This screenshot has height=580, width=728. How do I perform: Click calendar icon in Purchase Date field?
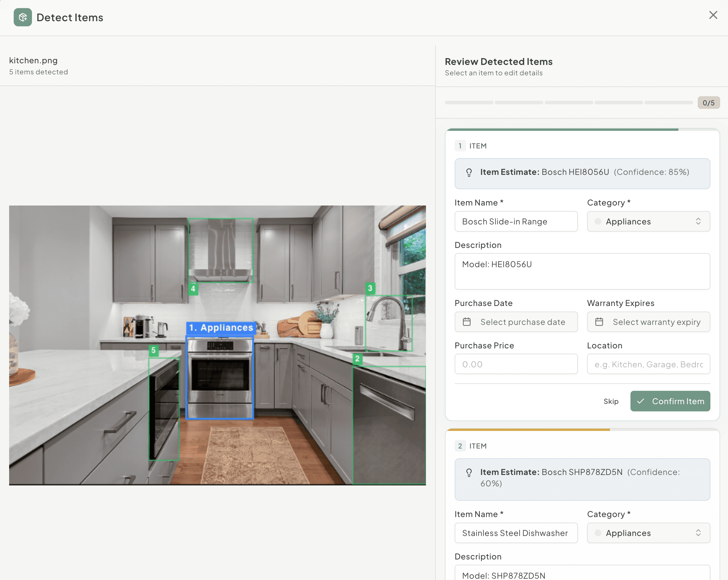pyautogui.click(x=467, y=322)
